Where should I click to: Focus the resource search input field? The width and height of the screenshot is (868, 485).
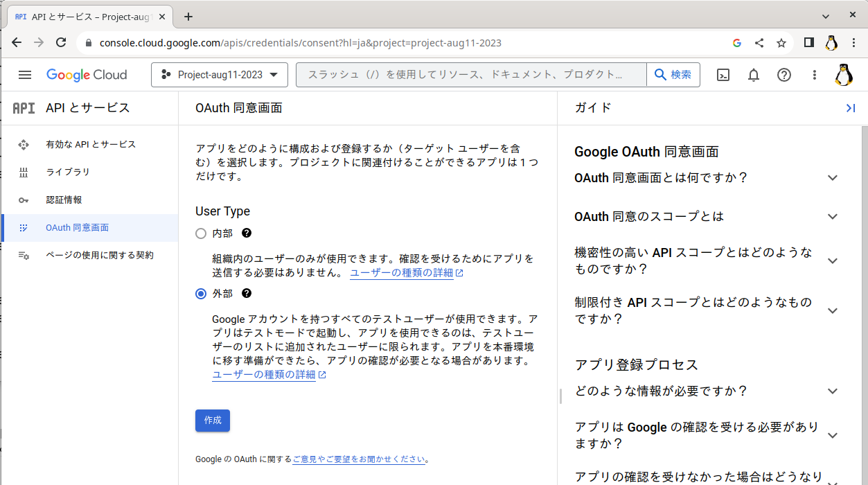(x=471, y=75)
